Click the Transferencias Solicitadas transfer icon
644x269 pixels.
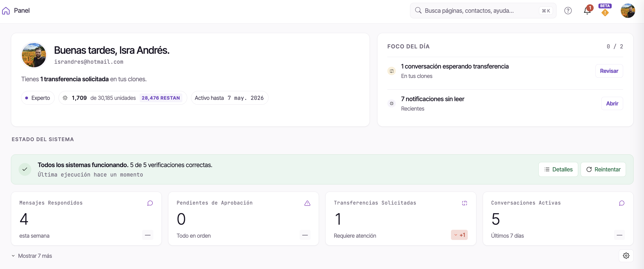[464, 203]
